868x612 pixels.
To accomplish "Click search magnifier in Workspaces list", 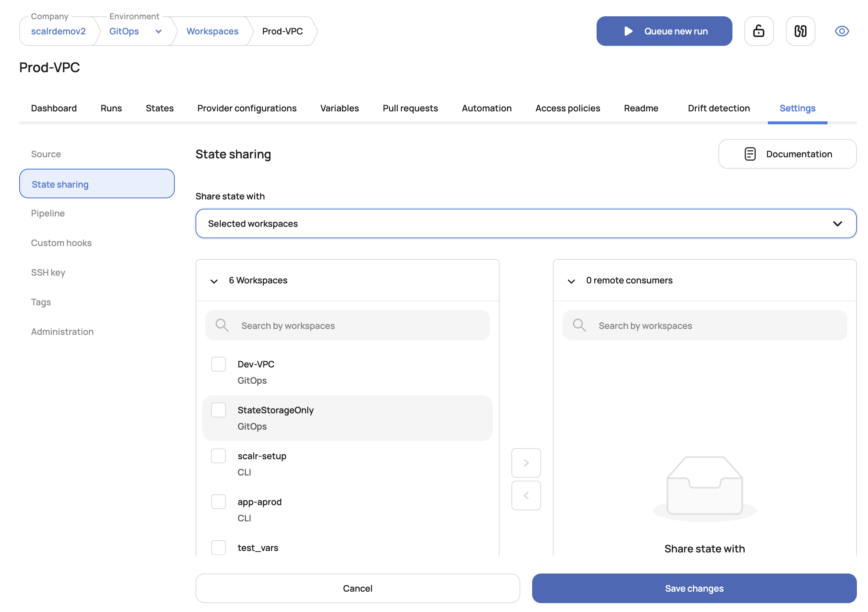I will point(222,325).
